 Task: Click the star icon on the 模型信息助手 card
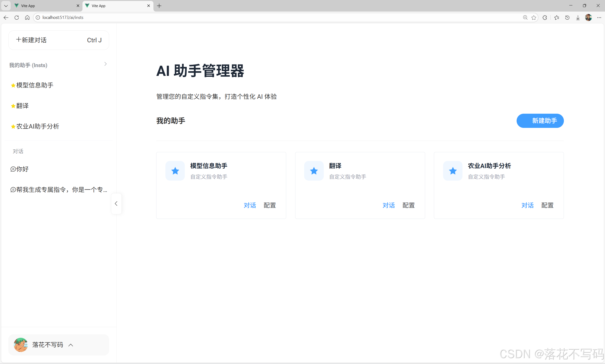tap(175, 171)
